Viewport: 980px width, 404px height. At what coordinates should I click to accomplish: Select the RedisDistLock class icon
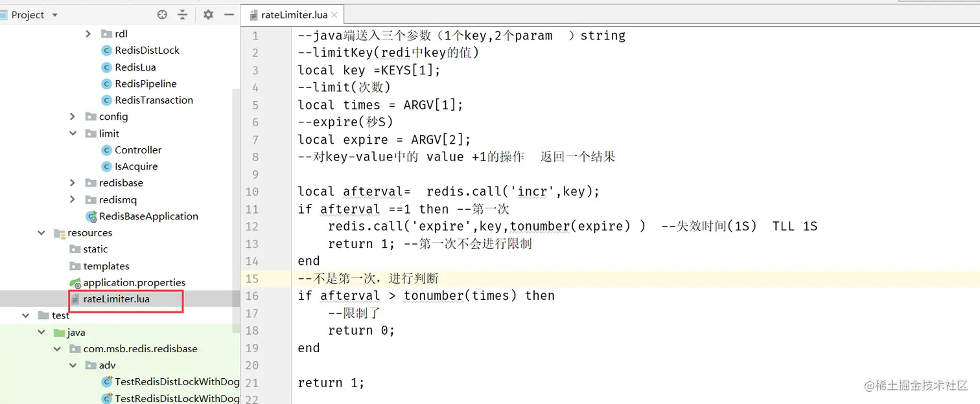tap(107, 50)
